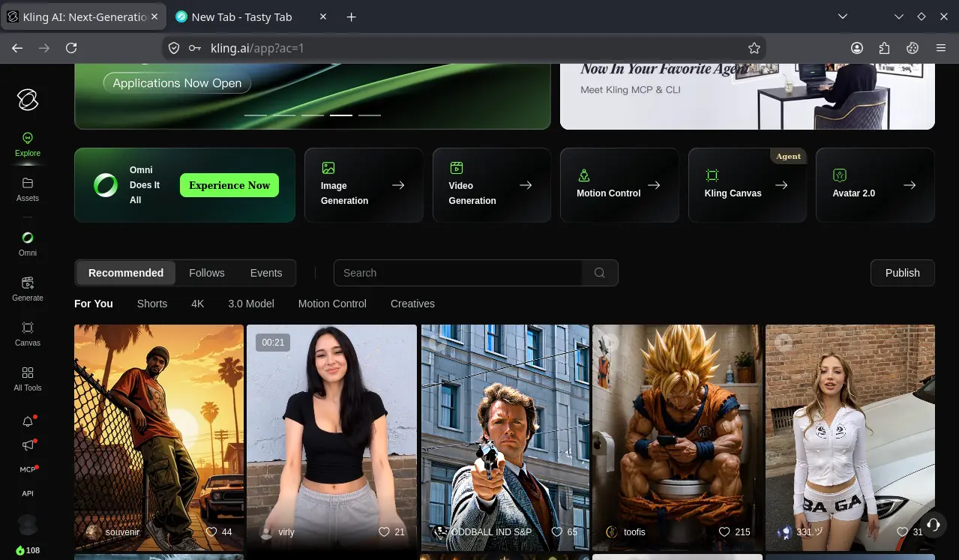
Task: Open the Assets folder in the sidebar
Action: click(x=28, y=190)
